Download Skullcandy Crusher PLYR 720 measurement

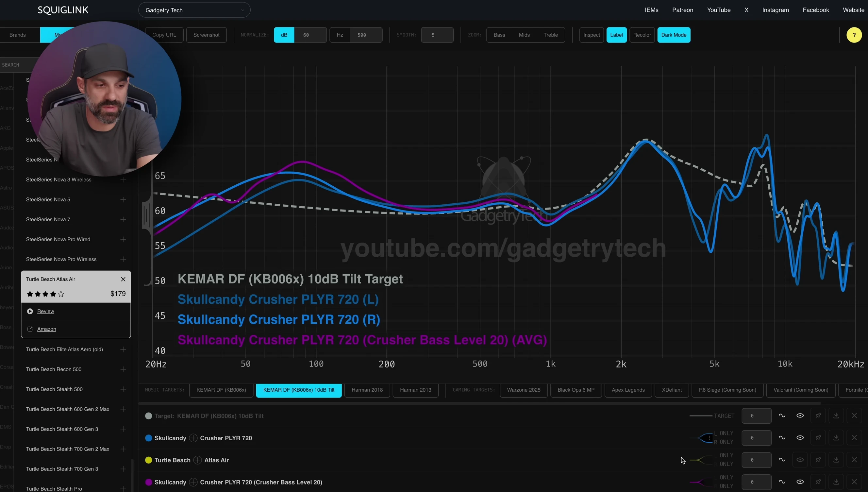(836, 438)
